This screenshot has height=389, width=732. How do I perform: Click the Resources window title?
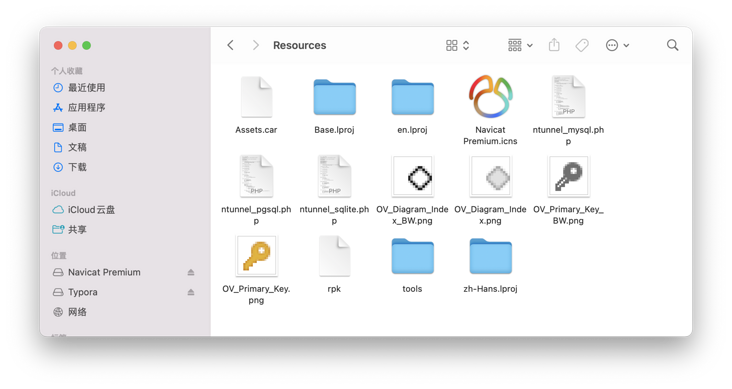coord(300,45)
